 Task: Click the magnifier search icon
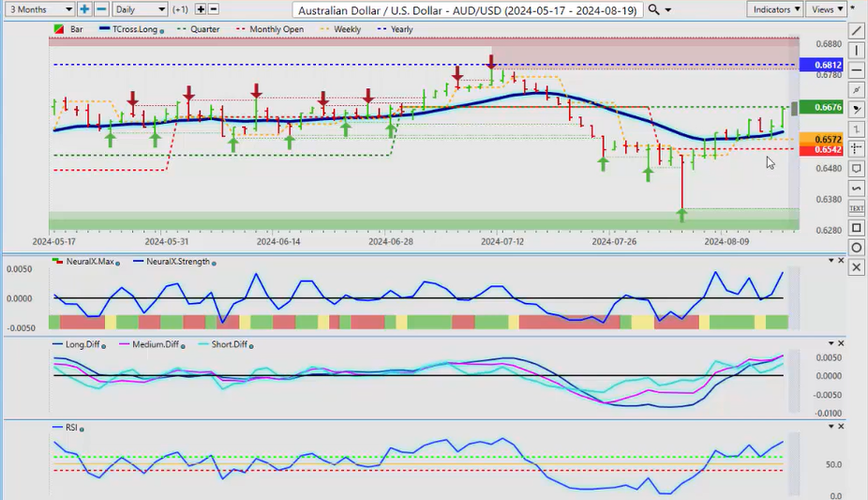(654, 9)
